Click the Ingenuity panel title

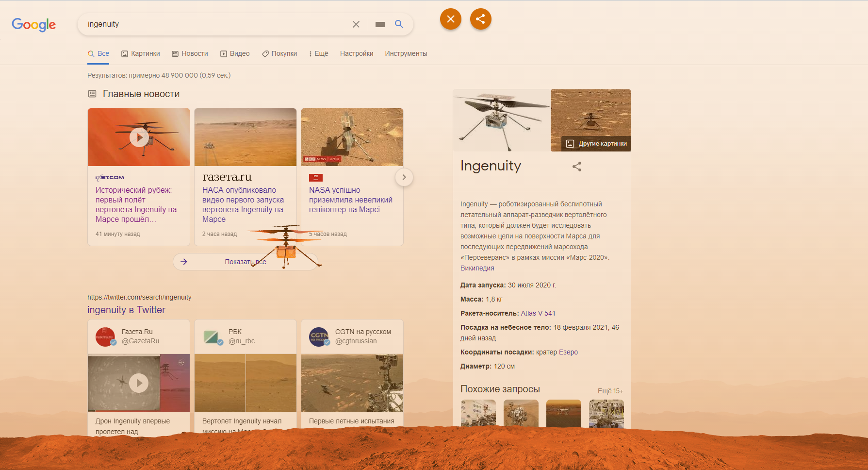pyautogui.click(x=491, y=167)
